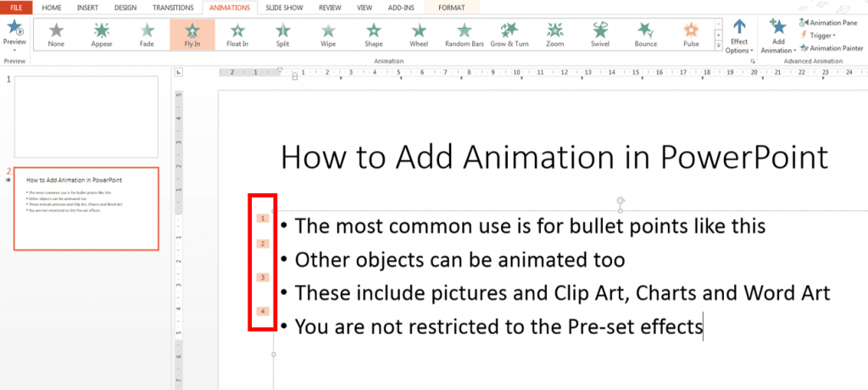Switch to the INSERT tab
The width and height of the screenshot is (868, 390).
pos(88,8)
